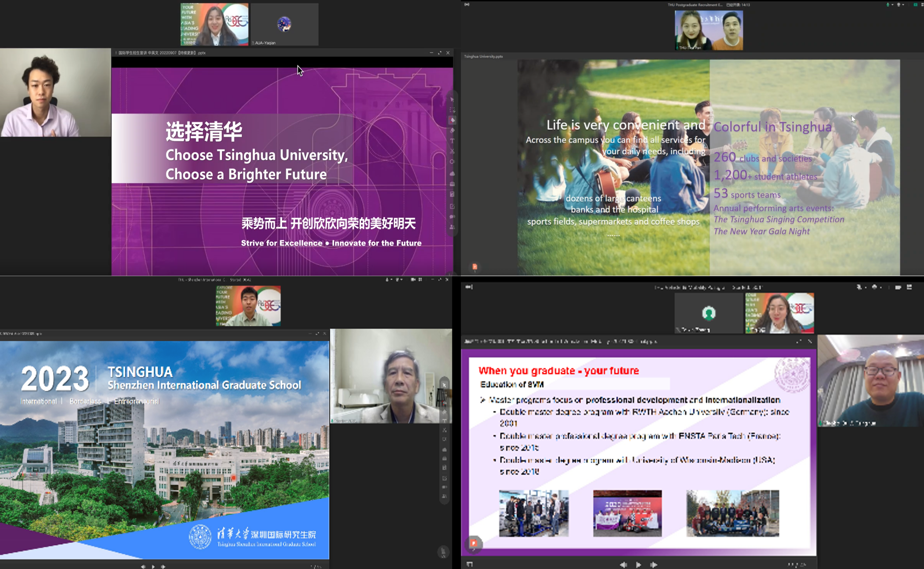
Task: Pick the Text 'T' annotation tool
Action: [x=452, y=141]
